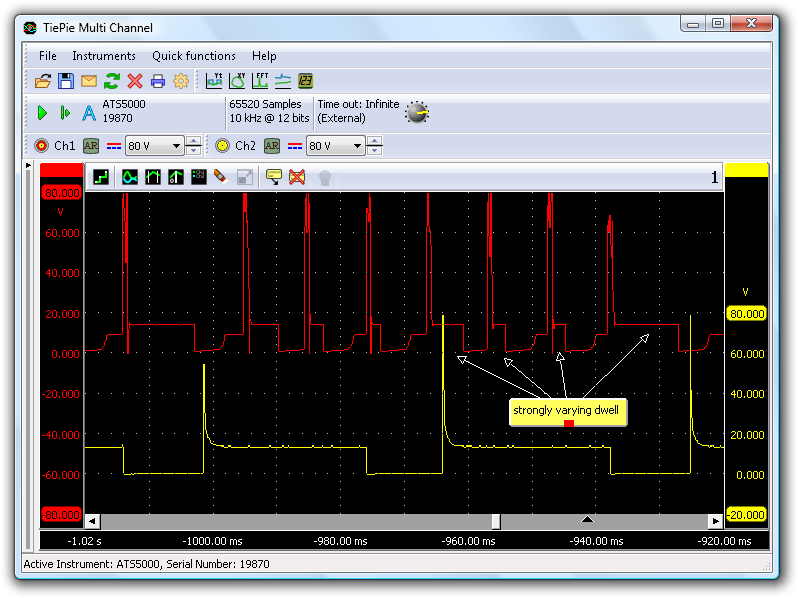798x598 pixels.
Task: Click the trigger position triangle marker on scrollbar
Action: tap(587, 519)
